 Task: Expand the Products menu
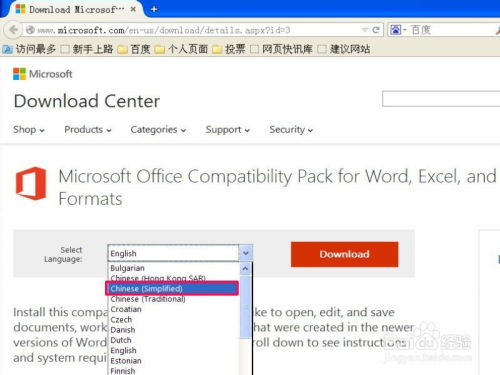88,129
